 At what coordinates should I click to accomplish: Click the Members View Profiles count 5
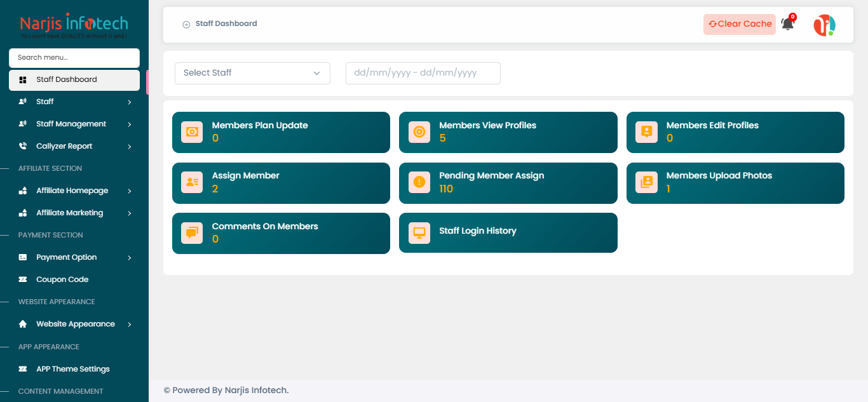[x=442, y=138]
